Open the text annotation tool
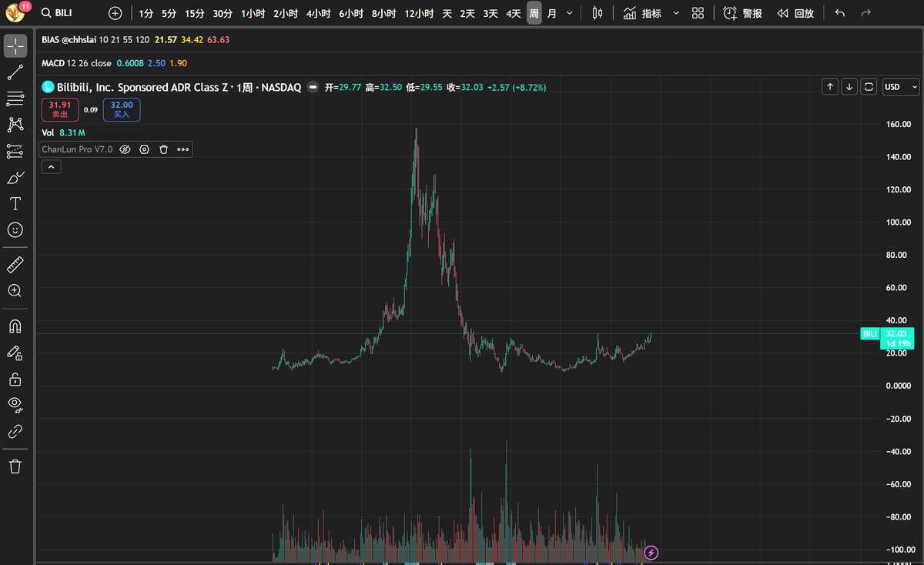Screen dimensions: 924x565 coord(15,203)
